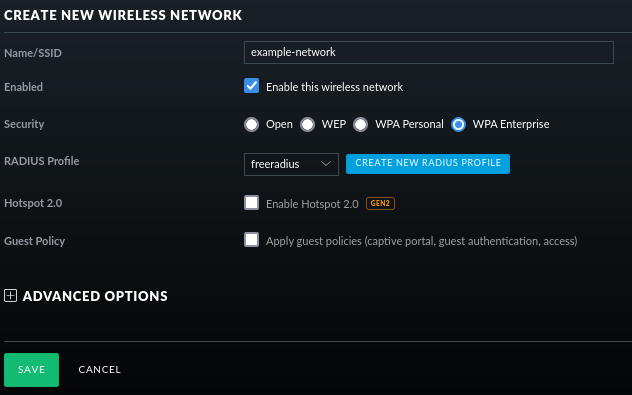Click into the Name/SSID text field
The image size is (632, 395).
[x=429, y=52]
